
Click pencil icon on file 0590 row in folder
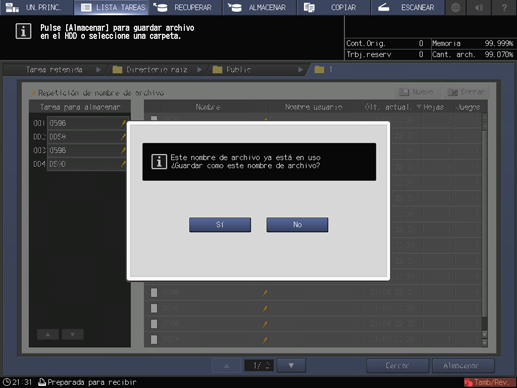(265, 309)
